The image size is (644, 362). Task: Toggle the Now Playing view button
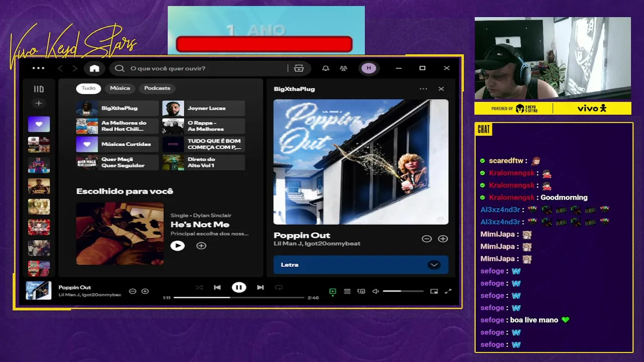[x=333, y=291]
